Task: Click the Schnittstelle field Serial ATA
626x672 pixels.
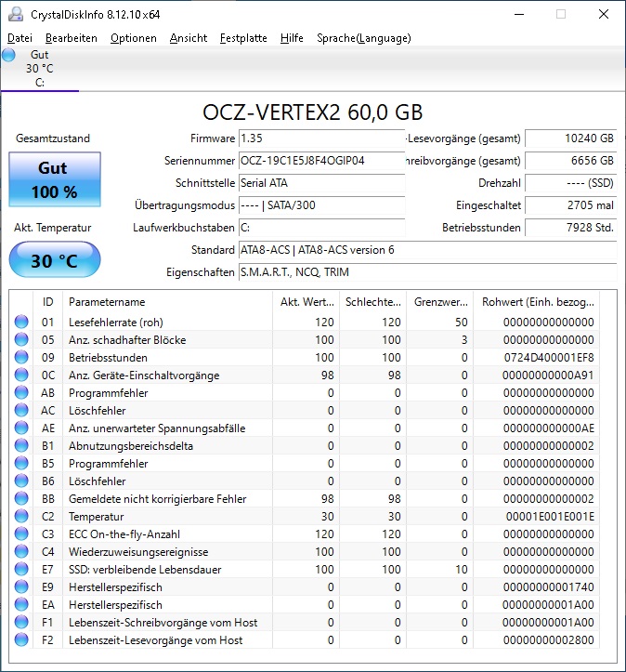Action: [x=321, y=183]
